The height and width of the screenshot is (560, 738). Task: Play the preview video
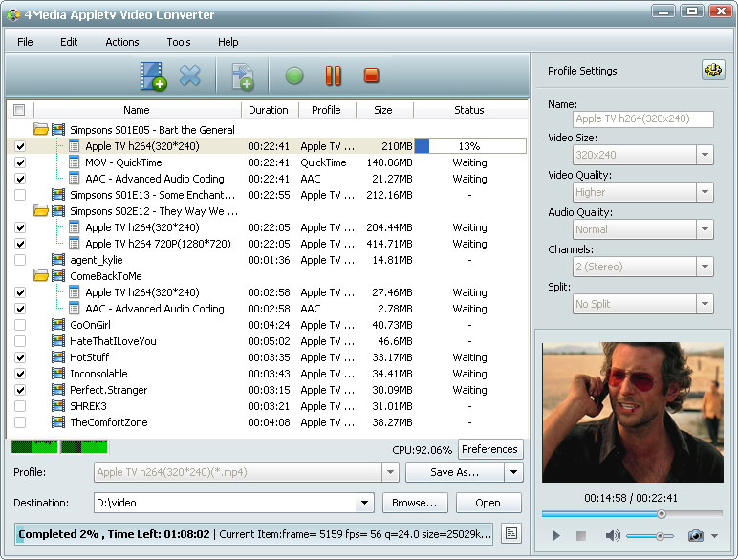click(555, 535)
